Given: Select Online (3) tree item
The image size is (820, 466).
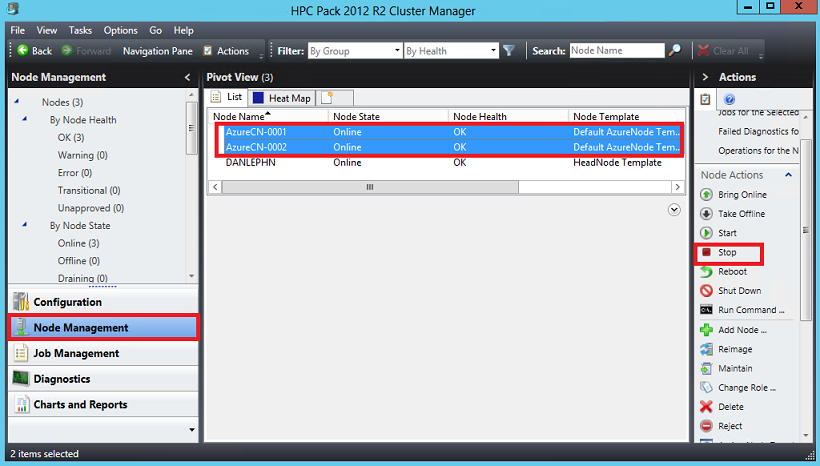Looking at the screenshot, I should coord(78,243).
